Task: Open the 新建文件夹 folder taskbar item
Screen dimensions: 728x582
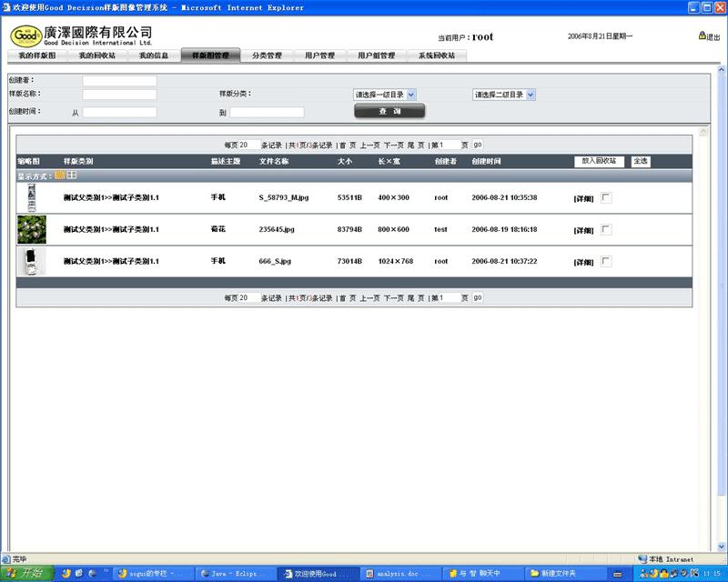Action: pyautogui.click(x=565, y=574)
